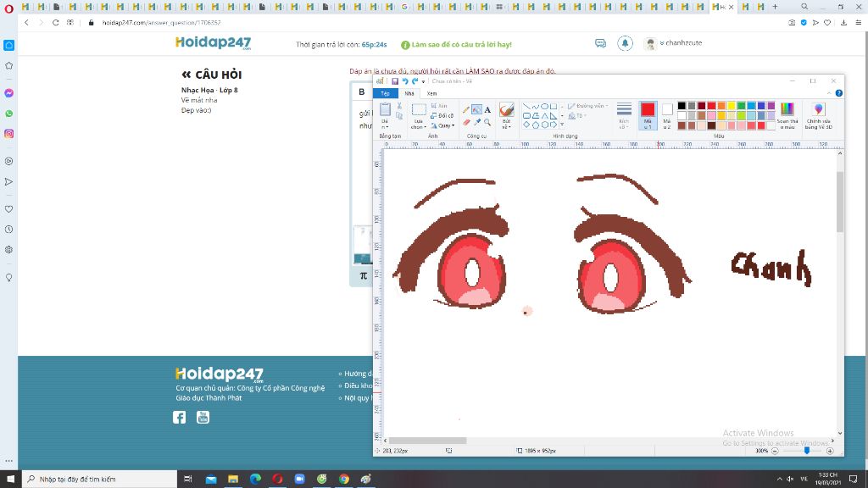
Task: Click the Windows taskbar search box
Action: pyautogui.click(x=100, y=480)
